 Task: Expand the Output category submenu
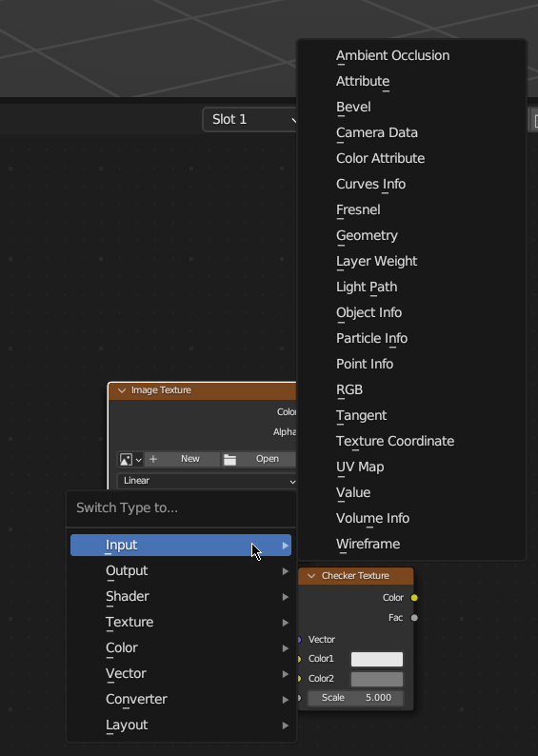[181, 571]
